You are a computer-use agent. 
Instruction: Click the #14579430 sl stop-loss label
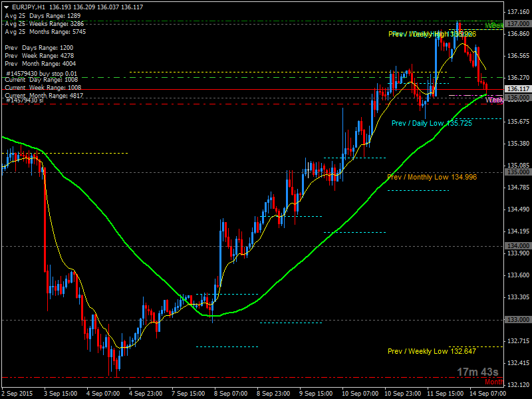click(24, 100)
